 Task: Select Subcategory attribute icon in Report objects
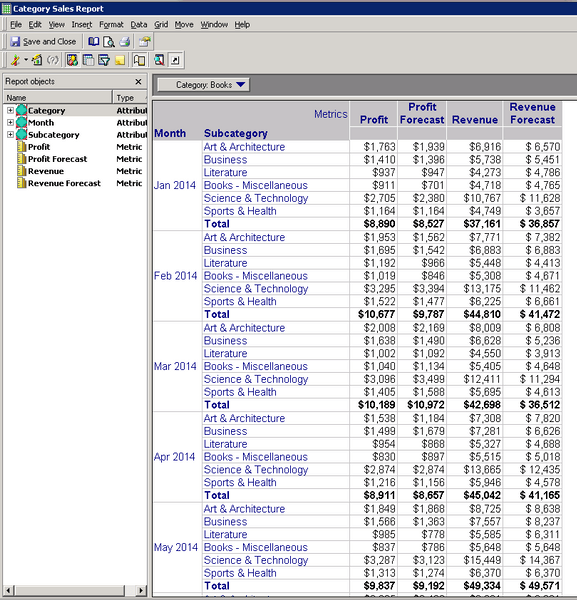click(x=21, y=135)
